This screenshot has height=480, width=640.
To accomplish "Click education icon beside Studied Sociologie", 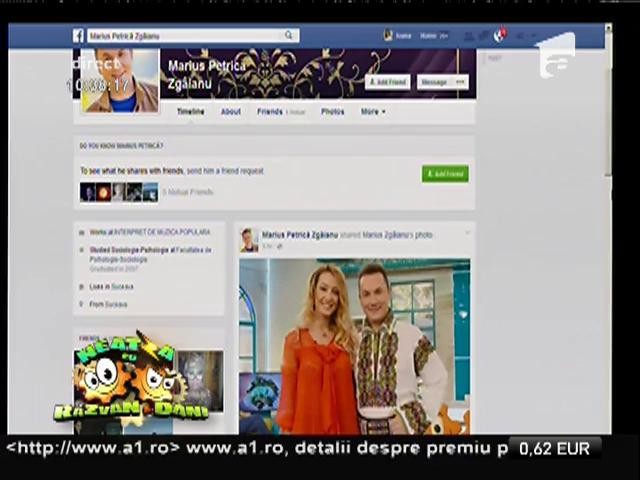I will coord(82,250).
